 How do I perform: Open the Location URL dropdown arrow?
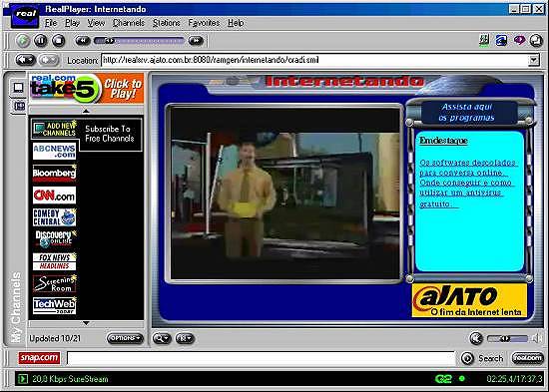(x=533, y=60)
